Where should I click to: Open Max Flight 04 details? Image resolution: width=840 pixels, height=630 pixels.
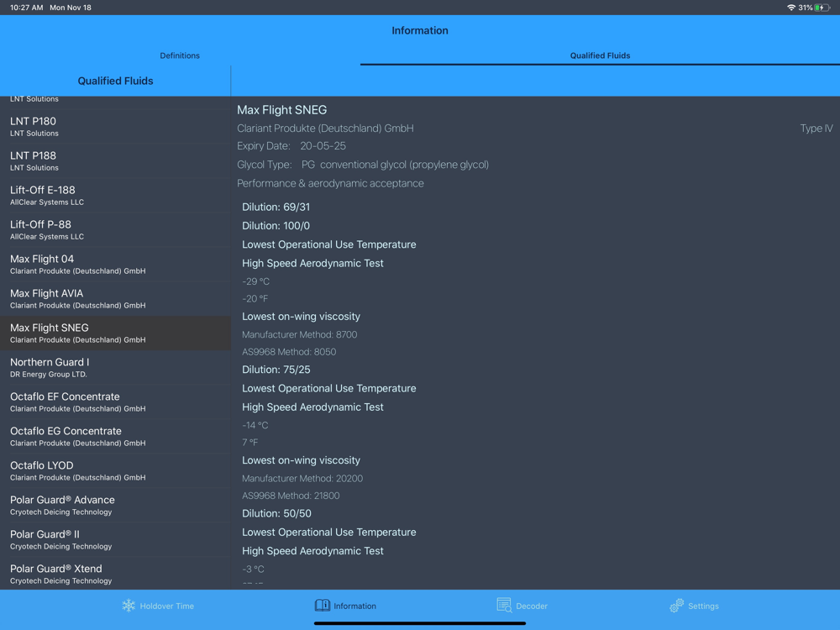[115, 265]
